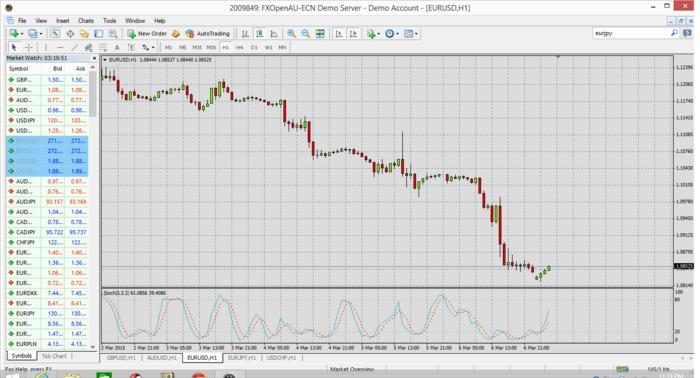Switch to the EURJPY,H1 chart tab

tap(242, 358)
